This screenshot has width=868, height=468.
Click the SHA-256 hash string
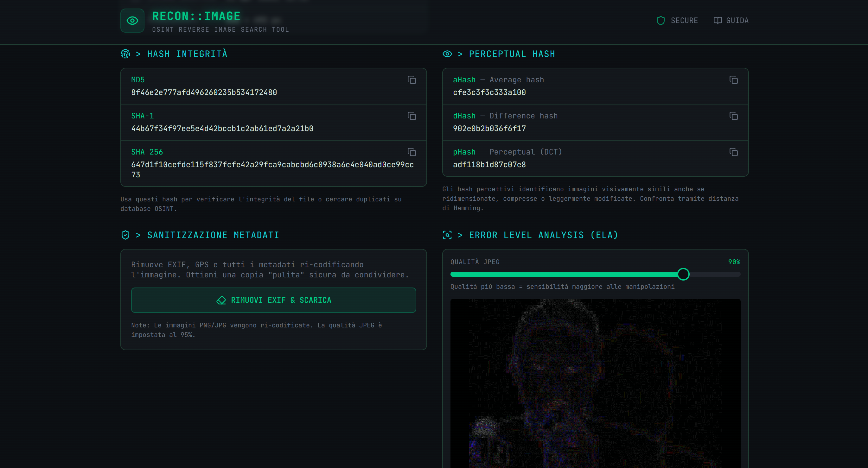pyautogui.click(x=272, y=164)
